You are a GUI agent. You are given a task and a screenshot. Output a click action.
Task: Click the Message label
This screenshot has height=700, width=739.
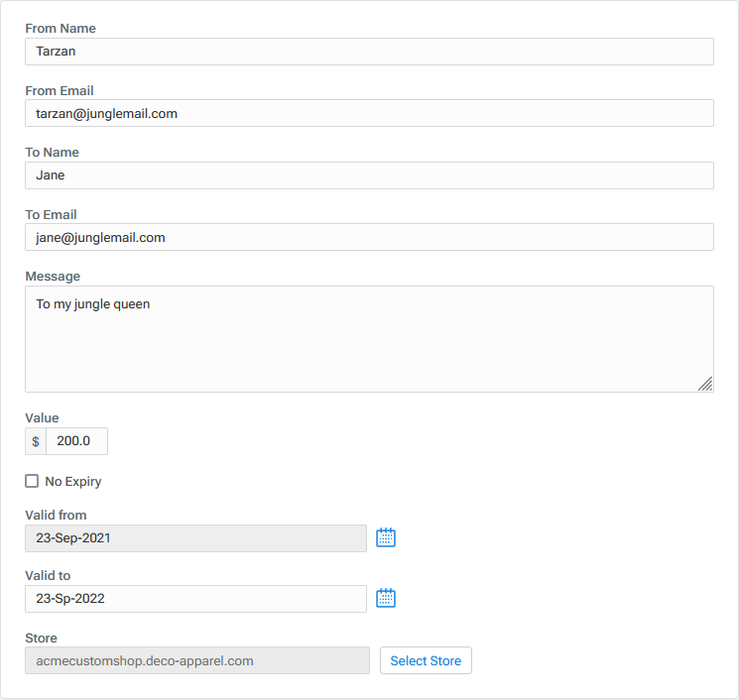pyautogui.click(x=53, y=276)
